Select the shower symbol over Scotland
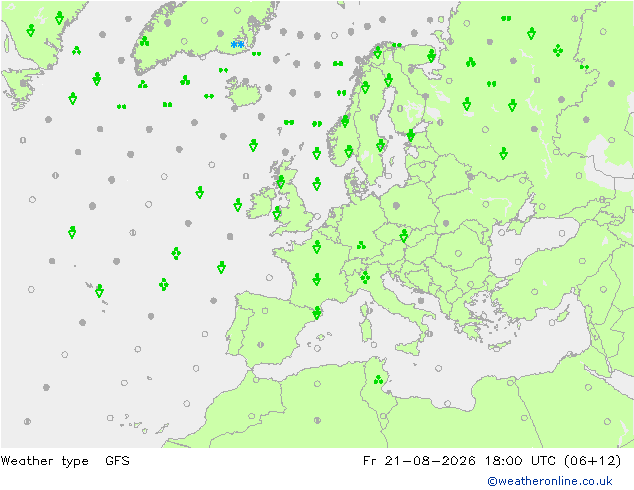This screenshot has height=490, width=634. [x=281, y=182]
